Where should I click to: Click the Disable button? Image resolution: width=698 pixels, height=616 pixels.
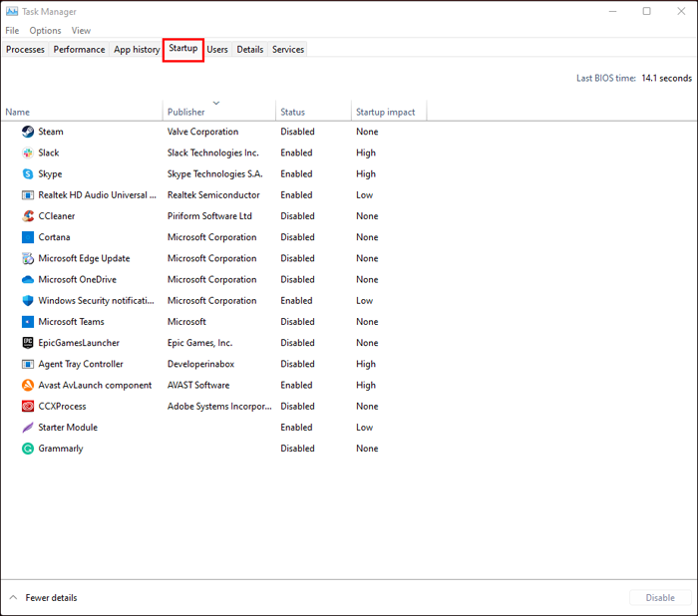(x=660, y=597)
